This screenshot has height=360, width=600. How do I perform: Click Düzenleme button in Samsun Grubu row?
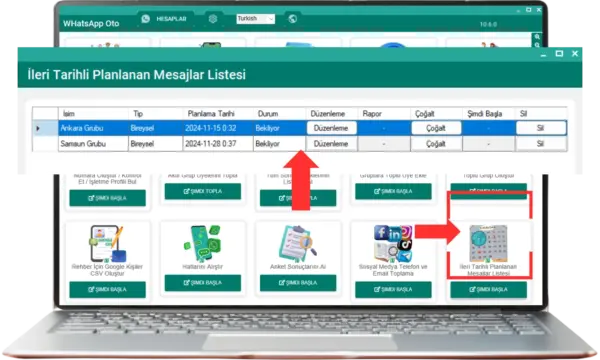(x=331, y=144)
